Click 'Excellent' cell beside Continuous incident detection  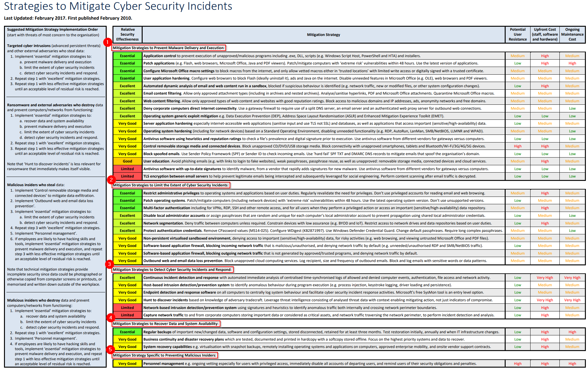(128, 278)
